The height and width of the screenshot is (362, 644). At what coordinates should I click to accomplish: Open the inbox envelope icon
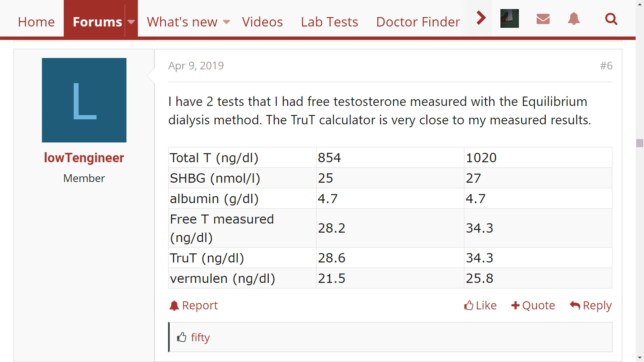(x=543, y=19)
